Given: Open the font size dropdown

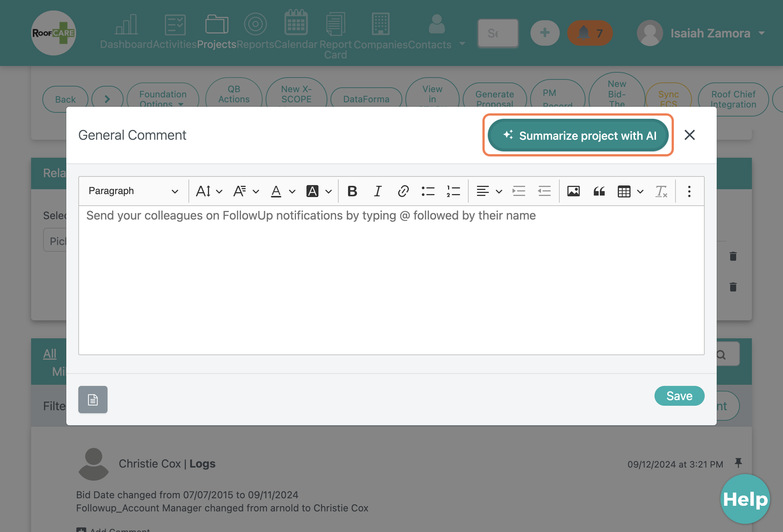Looking at the screenshot, I should [x=209, y=191].
